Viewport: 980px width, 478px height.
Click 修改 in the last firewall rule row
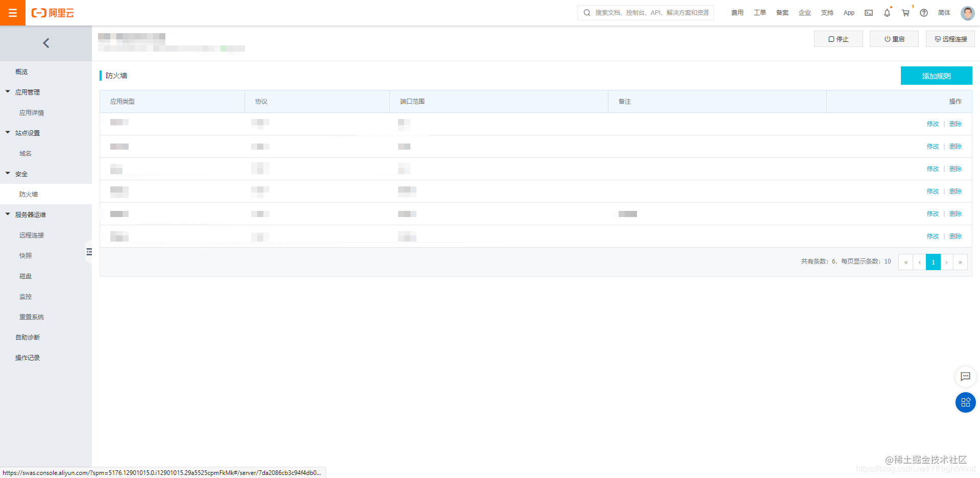click(933, 236)
